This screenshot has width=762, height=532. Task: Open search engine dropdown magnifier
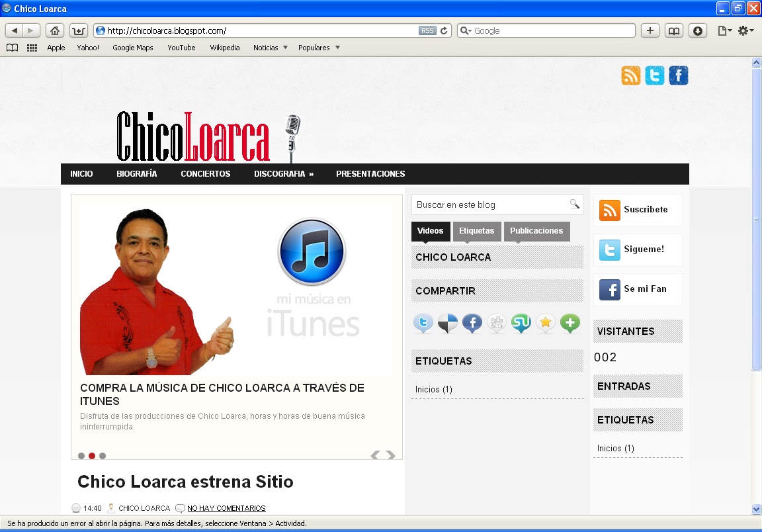pyautogui.click(x=466, y=30)
